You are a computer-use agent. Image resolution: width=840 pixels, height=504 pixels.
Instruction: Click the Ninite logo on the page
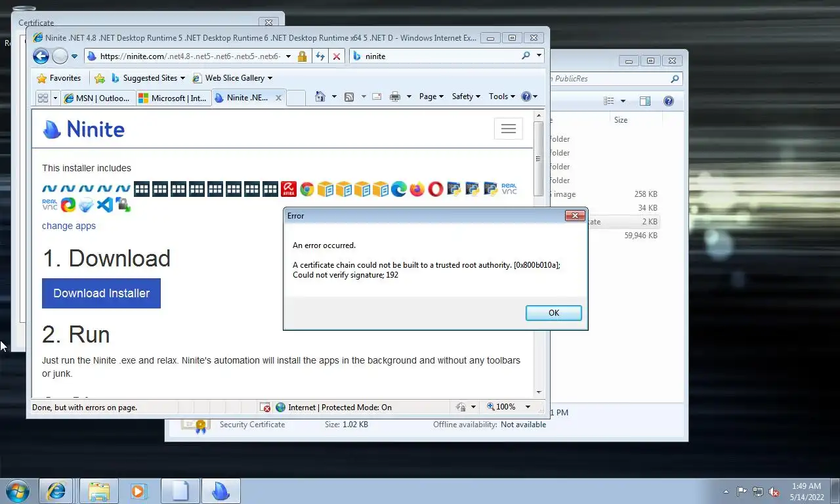[83, 129]
